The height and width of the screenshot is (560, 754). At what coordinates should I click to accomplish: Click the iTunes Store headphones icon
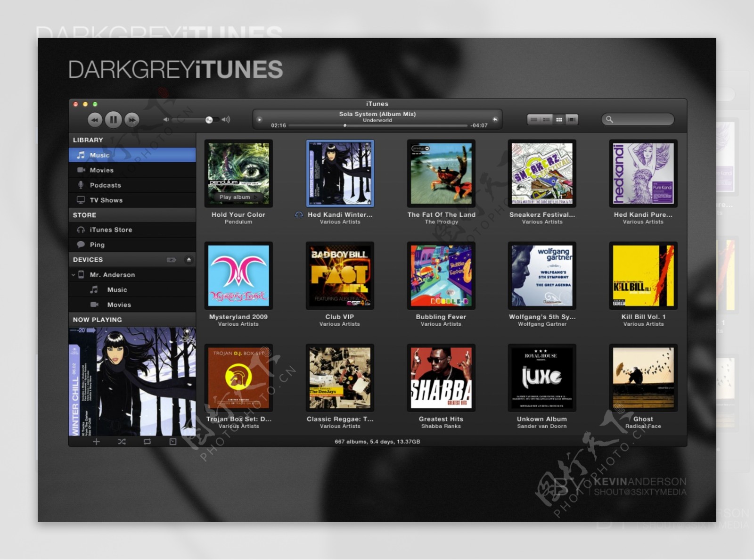81,230
